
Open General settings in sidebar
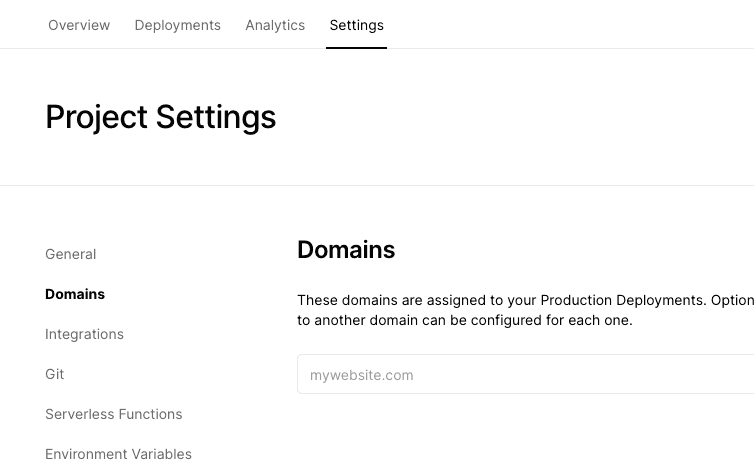[70, 254]
